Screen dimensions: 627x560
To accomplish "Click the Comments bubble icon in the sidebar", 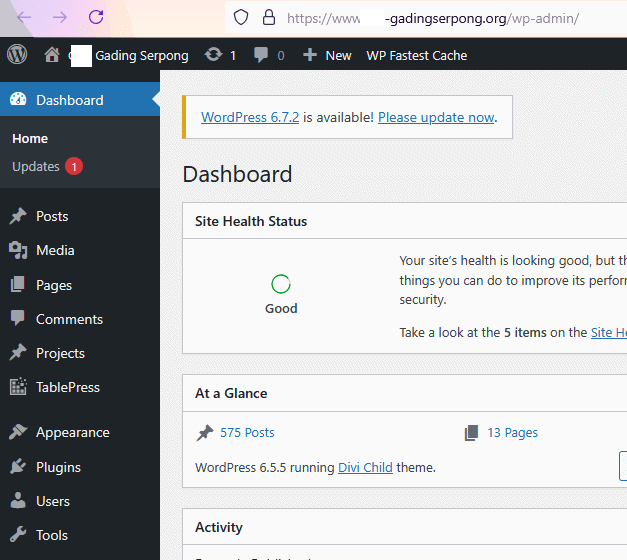I will pyautogui.click(x=18, y=318).
